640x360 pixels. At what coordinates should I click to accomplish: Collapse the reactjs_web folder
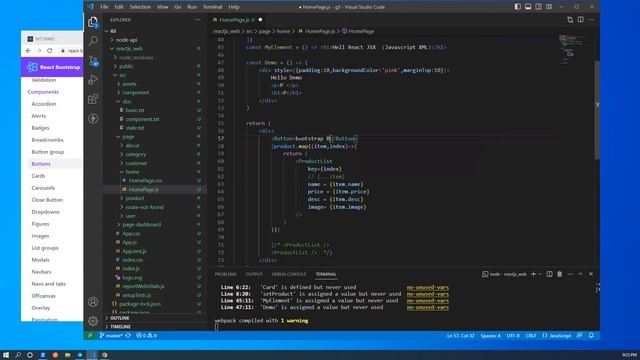coord(129,49)
